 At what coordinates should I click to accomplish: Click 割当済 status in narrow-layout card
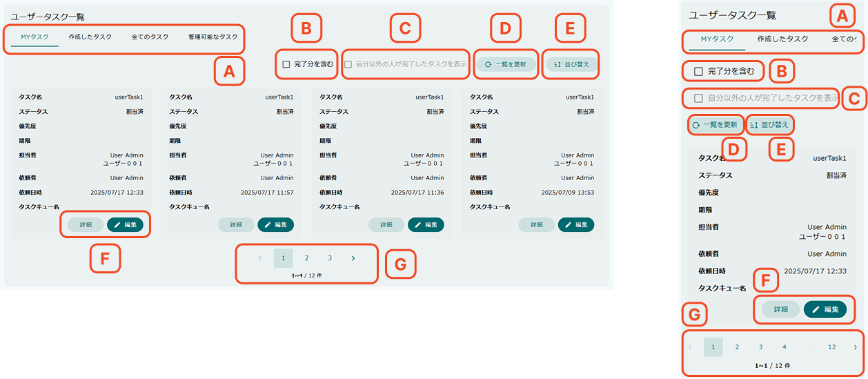(836, 175)
